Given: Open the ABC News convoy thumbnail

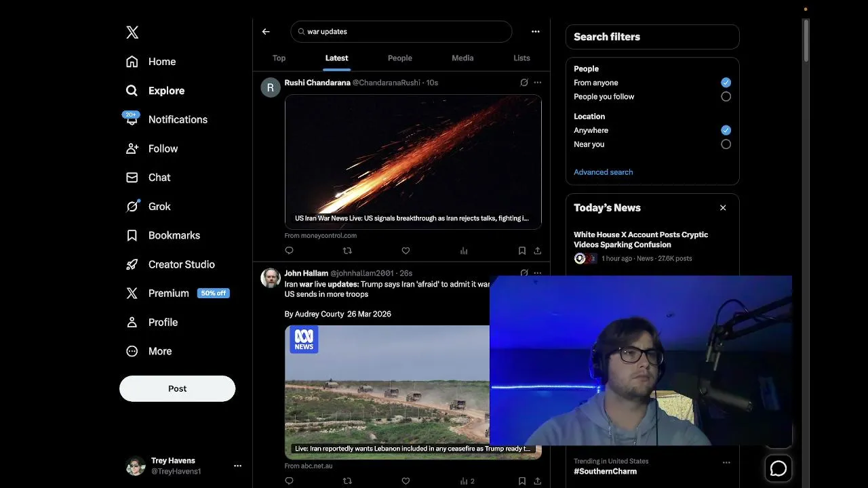Looking at the screenshot, I should [x=387, y=392].
